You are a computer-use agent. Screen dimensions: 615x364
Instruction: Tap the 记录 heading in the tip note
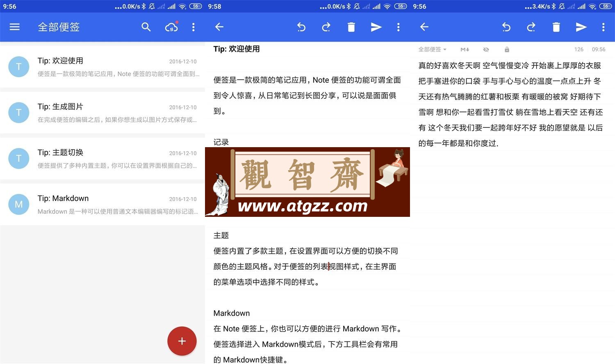221,142
